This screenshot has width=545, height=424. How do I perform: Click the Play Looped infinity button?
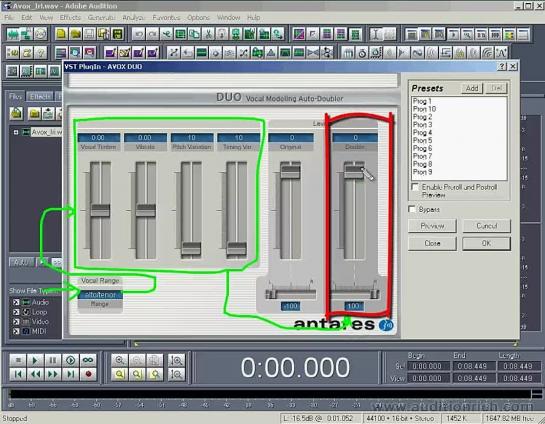pyautogui.click(x=88, y=360)
